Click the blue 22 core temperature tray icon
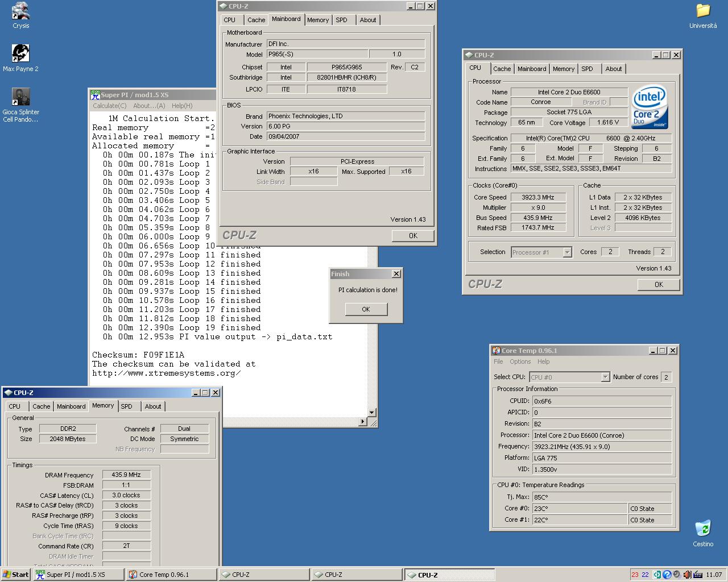The width and height of the screenshot is (728, 582). pyautogui.click(x=645, y=575)
